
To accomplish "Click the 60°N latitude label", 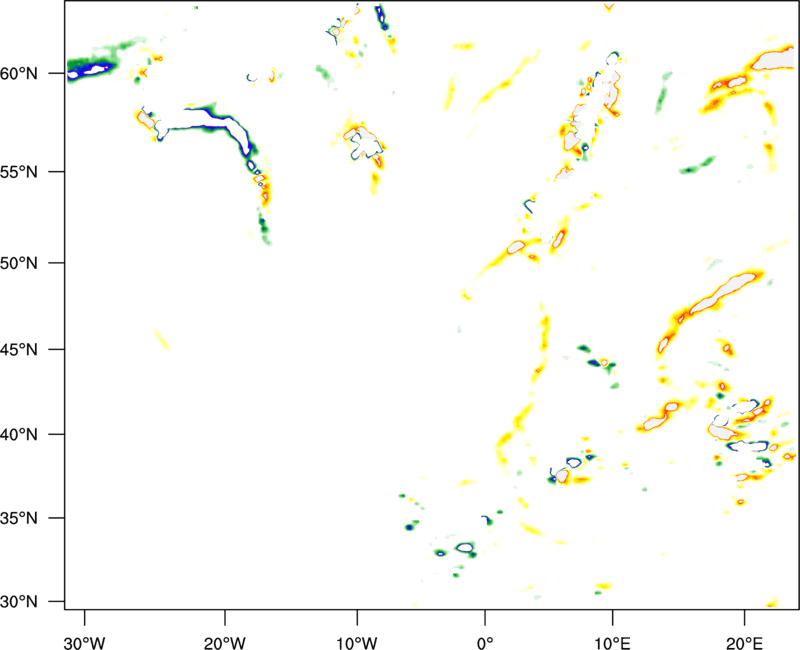I will (x=19, y=73).
